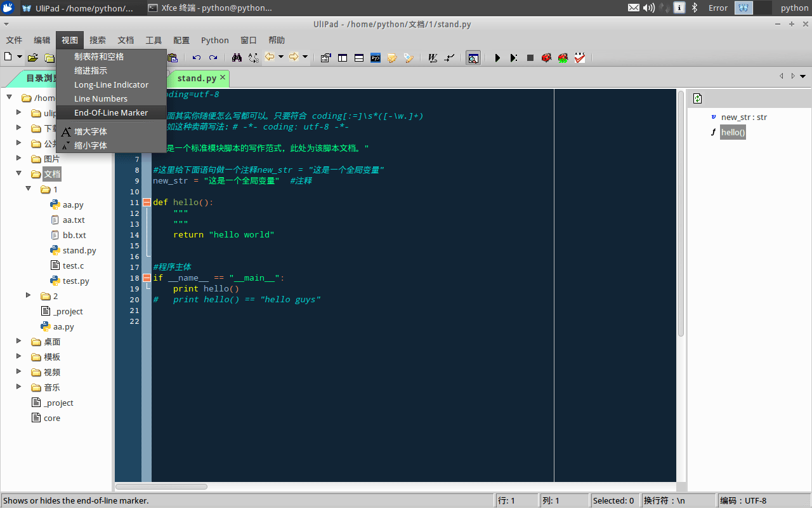The image size is (812, 508).
Task: Collapse the /home root tree node
Action: (x=10, y=97)
